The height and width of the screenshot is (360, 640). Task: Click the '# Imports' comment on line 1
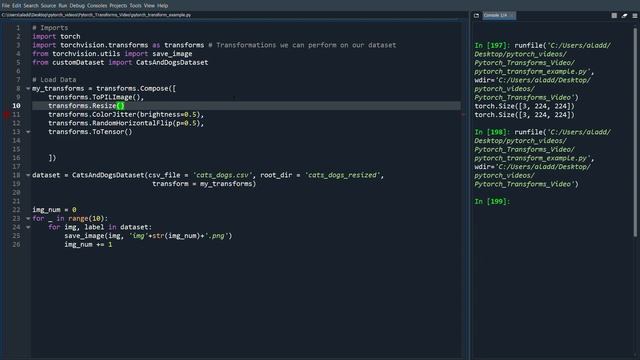[50, 28]
